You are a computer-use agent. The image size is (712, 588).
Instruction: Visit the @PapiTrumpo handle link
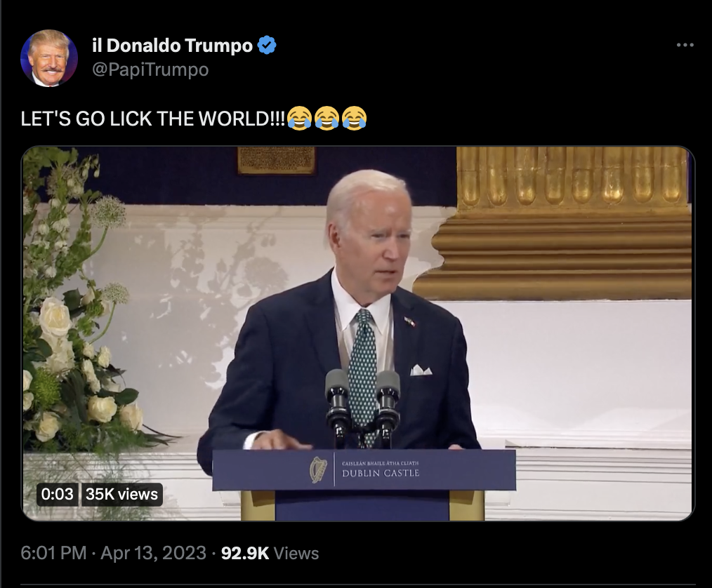[150, 69]
